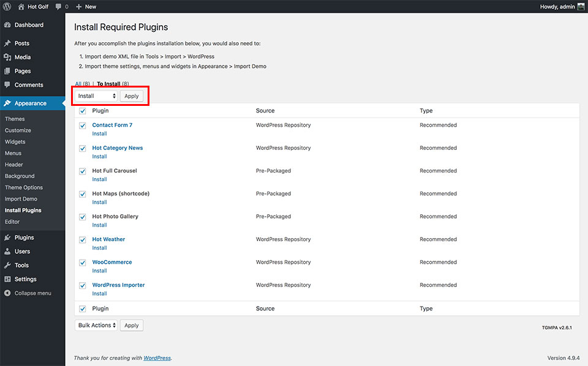Click the admin avatar in top right
This screenshot has width=588, height=366.
point(581,7)
